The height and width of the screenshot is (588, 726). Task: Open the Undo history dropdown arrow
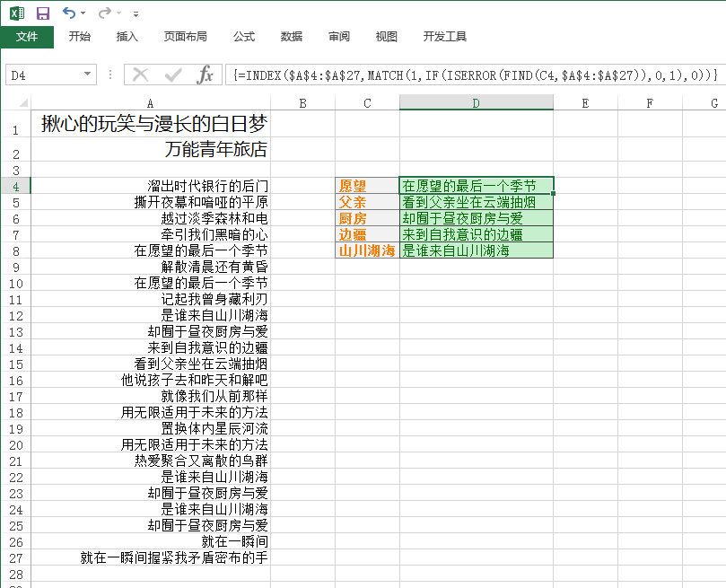click(83, 13)
